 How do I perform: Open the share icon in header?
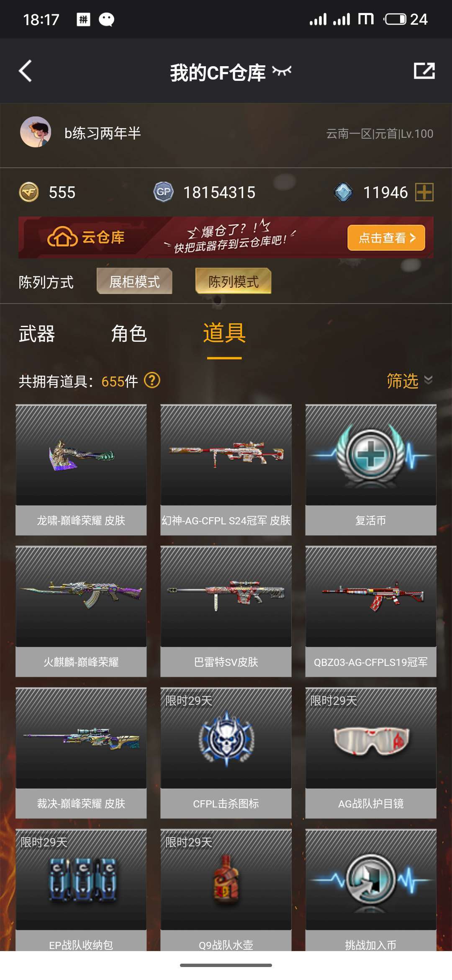[424, 71]
